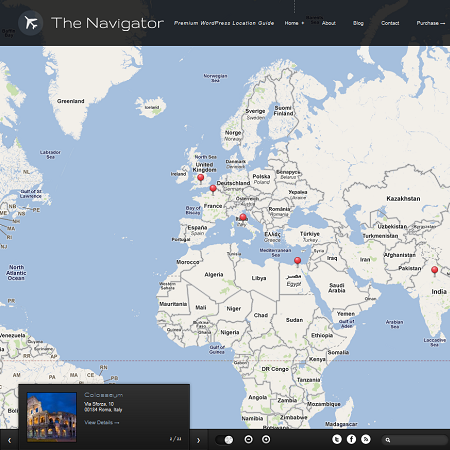Click the Nigeria label on map
450x450 pixels.
tap(230, 332)
